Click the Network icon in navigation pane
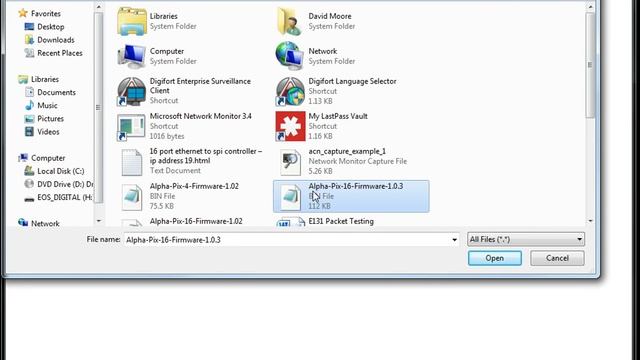Image resolution: width=640 pixels, height=360 pixels. click(23, 223)
